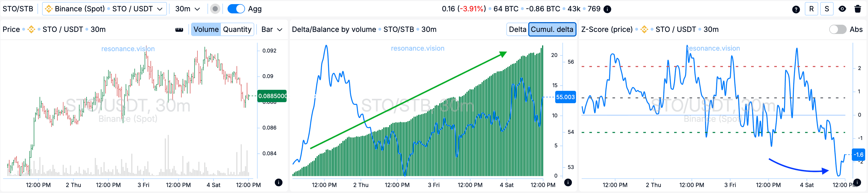Delete the widget with the trash icon
868x193 pixels.
(857, 9)
